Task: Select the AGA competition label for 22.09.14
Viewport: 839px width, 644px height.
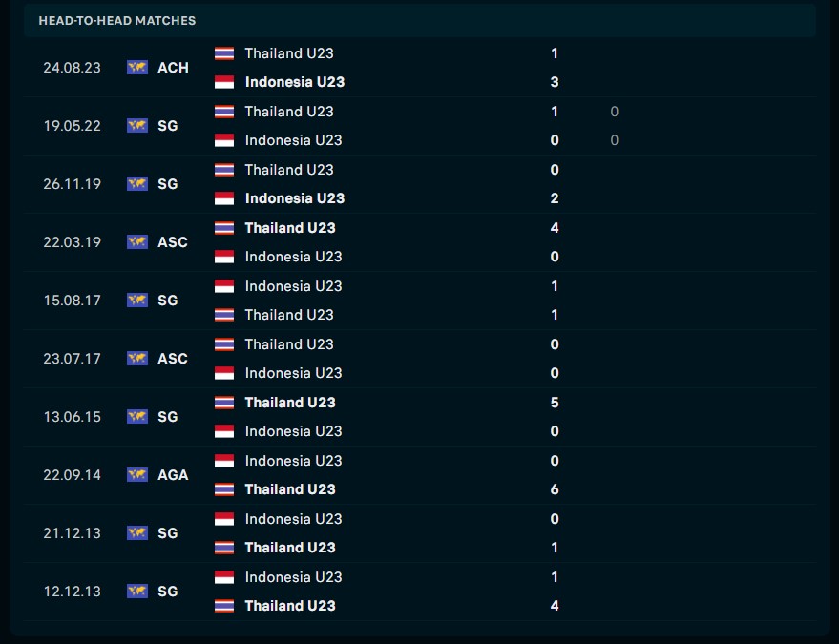Action: pos(173,475)
